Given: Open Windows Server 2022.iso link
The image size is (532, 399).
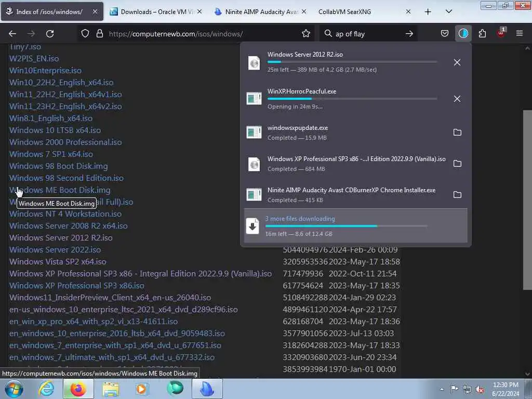Looking at the screenshot, I should tap(55, 250).
